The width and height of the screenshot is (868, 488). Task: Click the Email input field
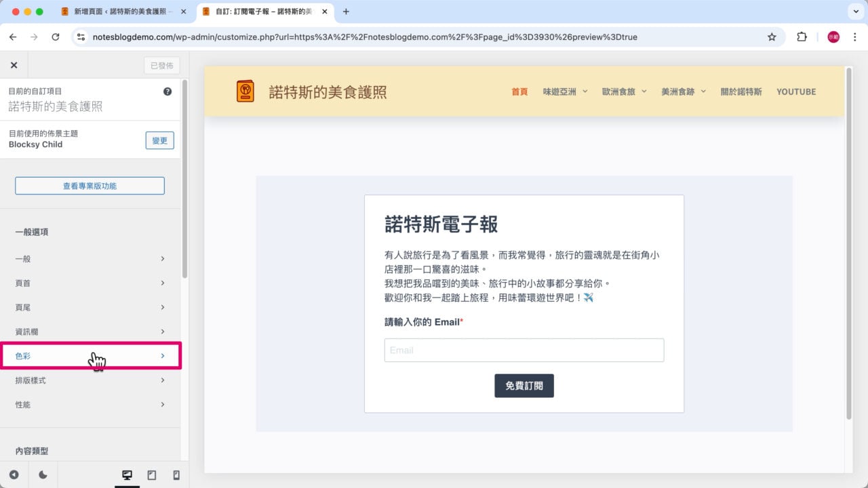pyautogui.click(x=524, y=350)
